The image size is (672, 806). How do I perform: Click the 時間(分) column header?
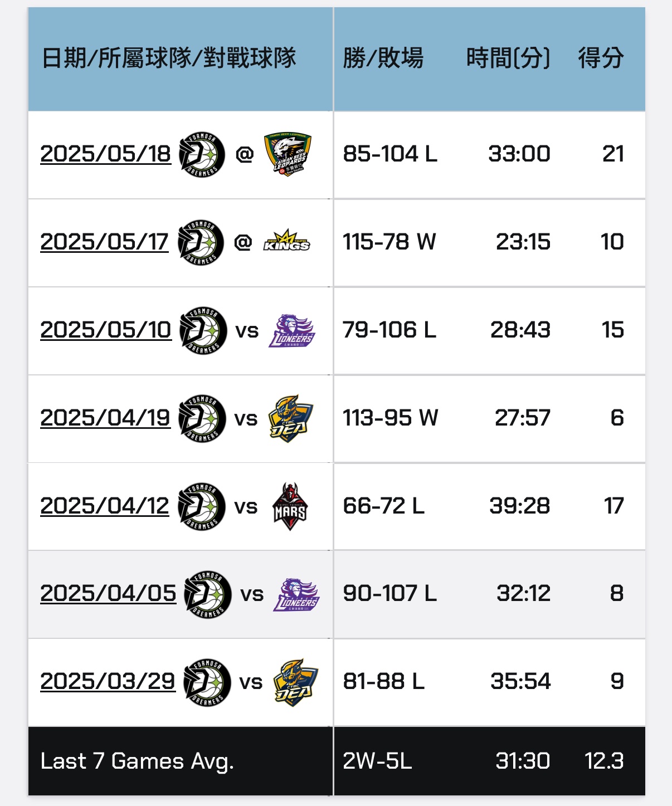coord(508,58)
